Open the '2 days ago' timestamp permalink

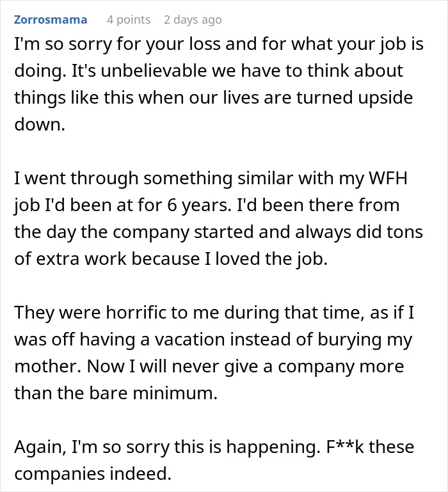pos(193,20)
